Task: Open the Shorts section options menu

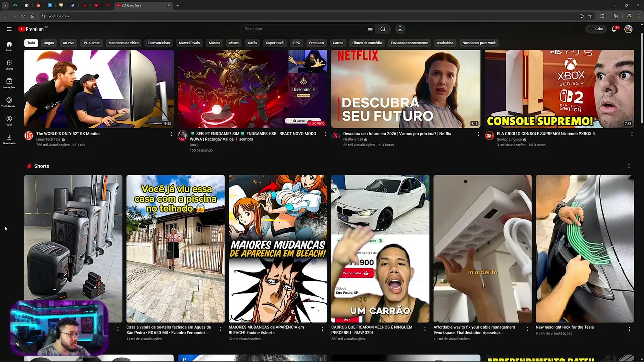Action: pos(629,166)
